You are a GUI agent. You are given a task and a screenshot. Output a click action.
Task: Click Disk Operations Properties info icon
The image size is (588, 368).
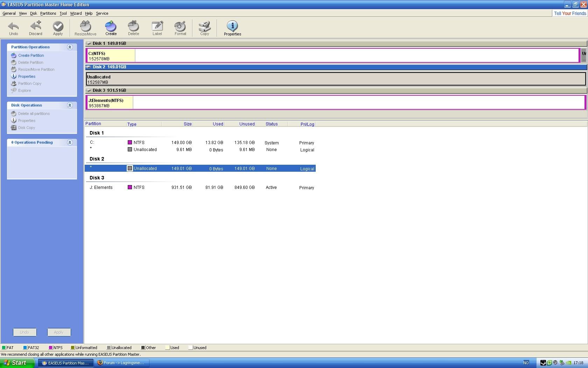pyautogui.click(x=14, y=121)
